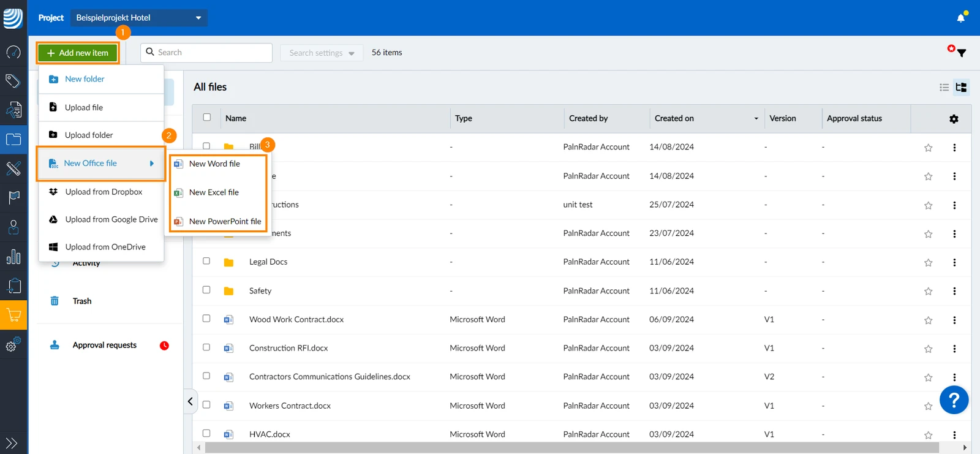Open the notifications bell

tap(961, 18)
